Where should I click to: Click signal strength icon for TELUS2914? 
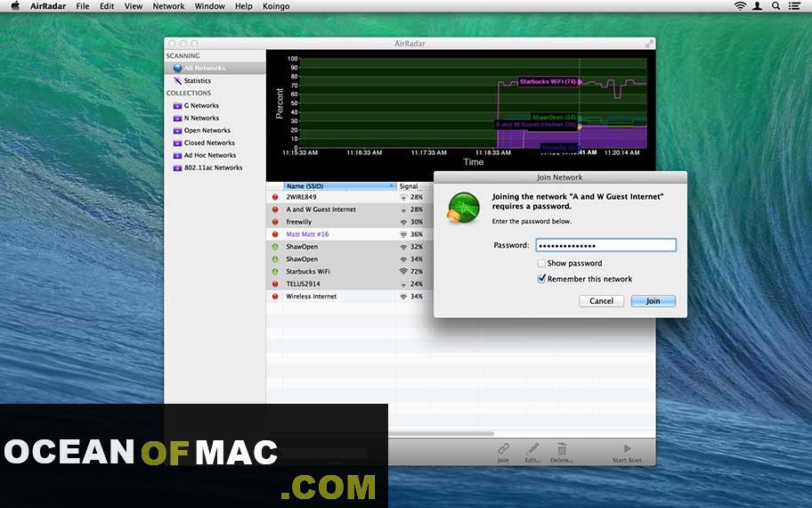pyautogui.click(x=403, y=284)
